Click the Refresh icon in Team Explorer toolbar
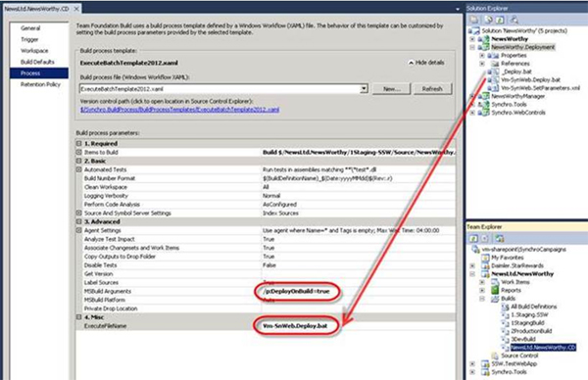This screenshot has height=380, width=588. [x=473, y=238]
